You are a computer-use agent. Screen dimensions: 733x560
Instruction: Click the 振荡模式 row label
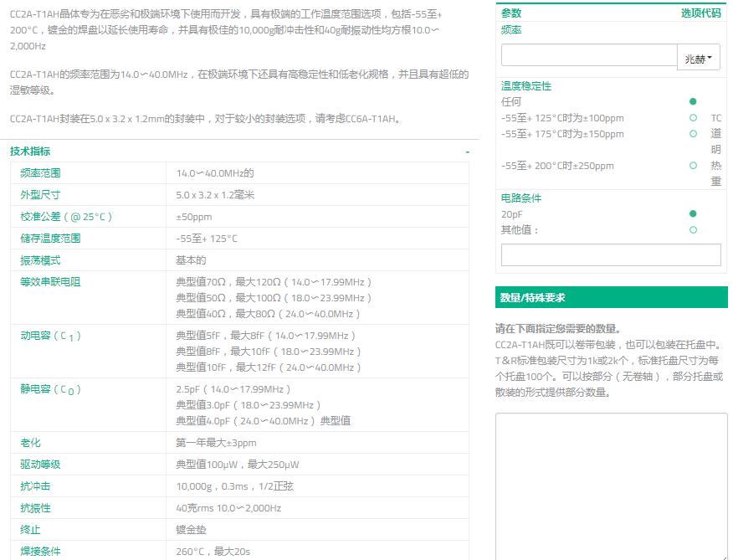tap(40, 260)
